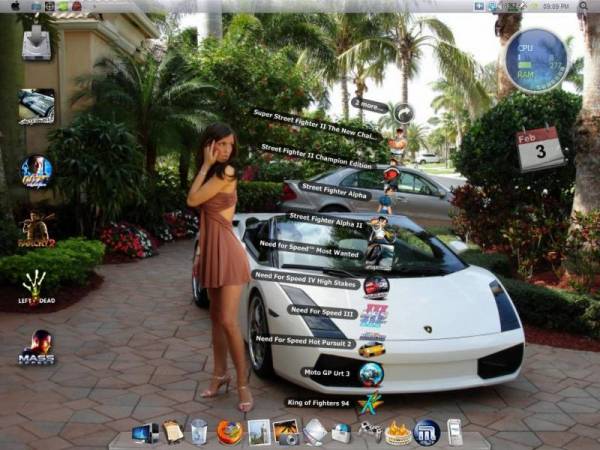Open Need For Speed Hot Pursuit 2 label
Viewport: 600px width, 450px height.
[x=303, y=341]
